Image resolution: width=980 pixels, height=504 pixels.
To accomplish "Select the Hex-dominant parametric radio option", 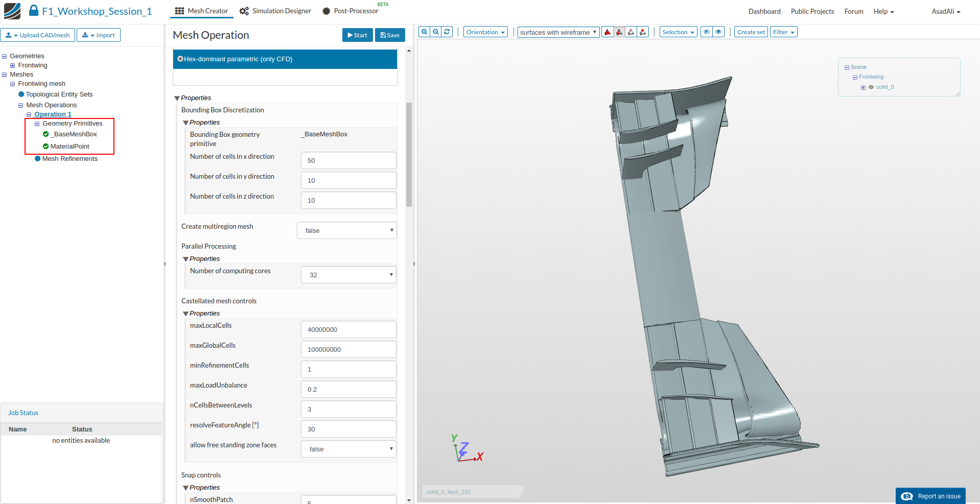I will point(180,59).
